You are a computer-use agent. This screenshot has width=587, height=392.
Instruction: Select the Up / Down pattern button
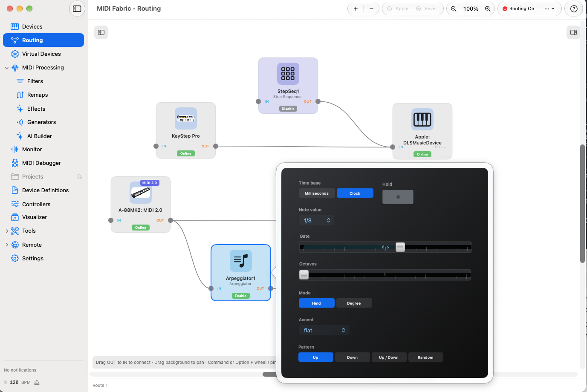(x=389, y=357)
